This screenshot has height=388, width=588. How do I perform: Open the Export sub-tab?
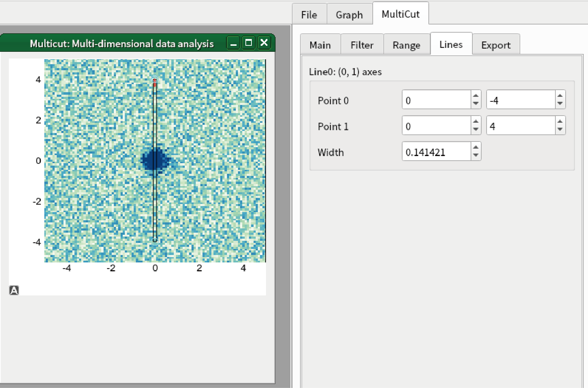coord(496,45)
